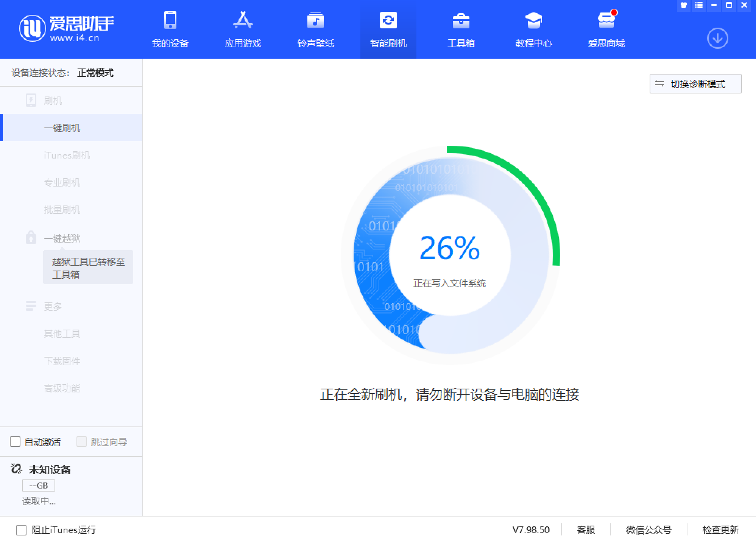Open 工具箱 toolbox icon
Image resolution: width=756 pixels, height=540 pixels.
461,20
